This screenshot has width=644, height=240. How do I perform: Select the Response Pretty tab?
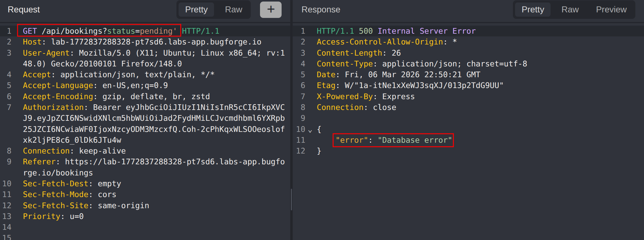(533, 10)
